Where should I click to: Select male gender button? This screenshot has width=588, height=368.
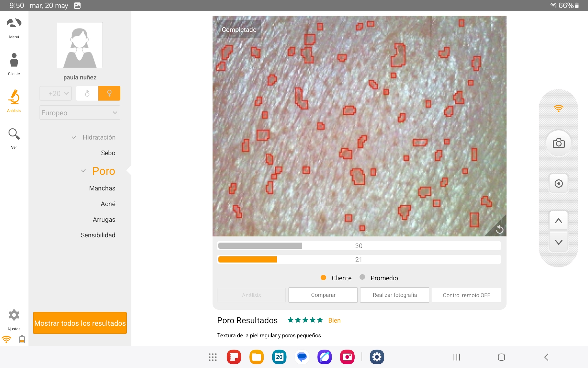[87, 93]
